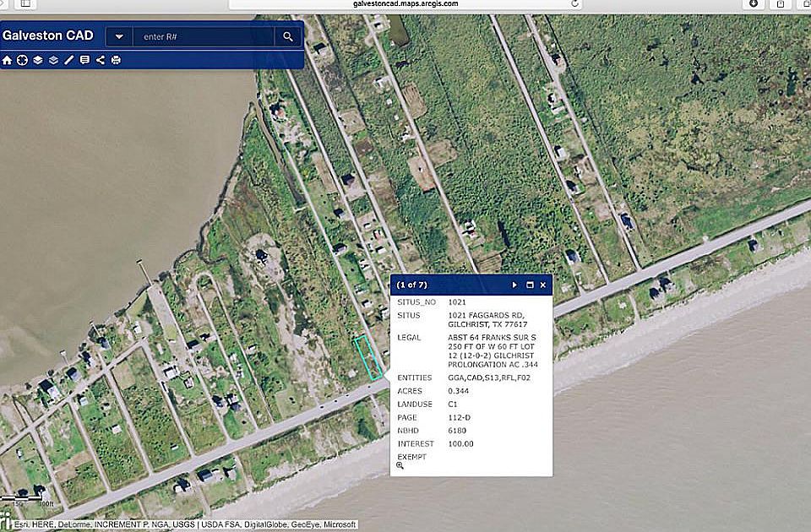
Task: Open Safari downloads button
Action: tap(754, 3)
